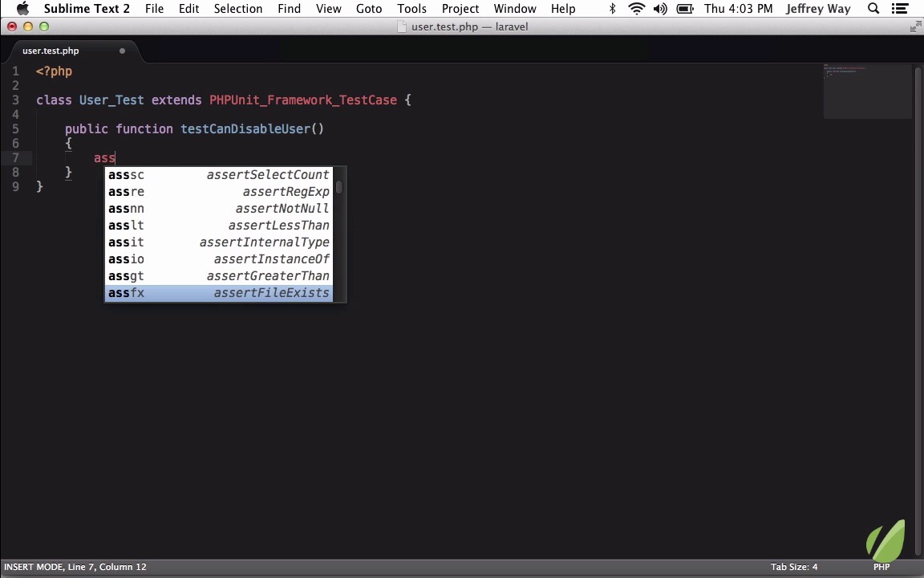Click the Bluetooth status icon
This screenshot has width=924, height=578.
pyautogui.click(x=612, y=9)
